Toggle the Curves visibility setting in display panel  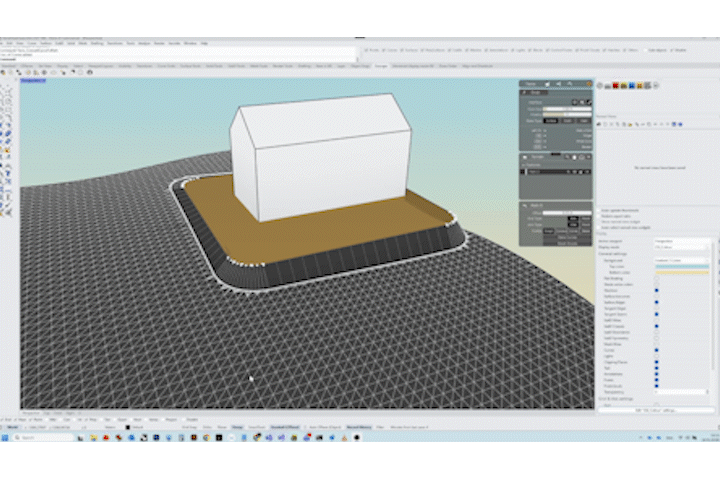coord(656,350)
